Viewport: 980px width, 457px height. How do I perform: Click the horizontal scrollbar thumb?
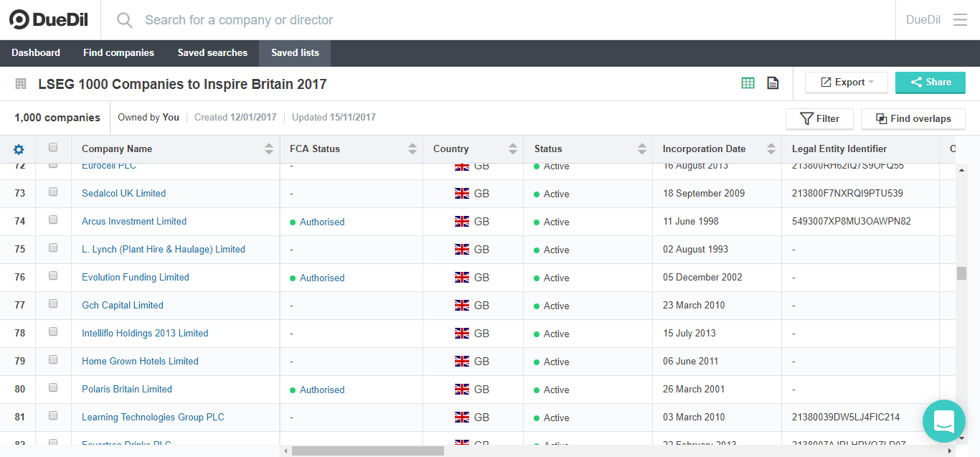(368, 451)
